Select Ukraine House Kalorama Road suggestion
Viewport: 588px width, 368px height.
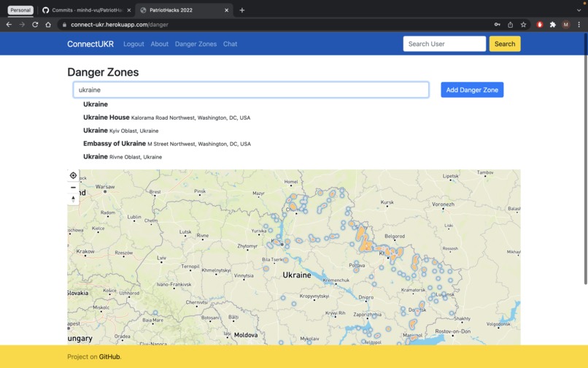point(166,118)
